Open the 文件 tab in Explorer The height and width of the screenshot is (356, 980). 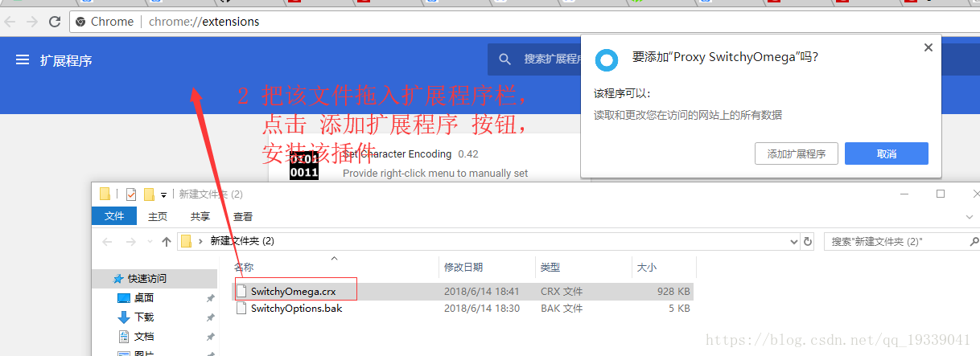coord(114,216)
